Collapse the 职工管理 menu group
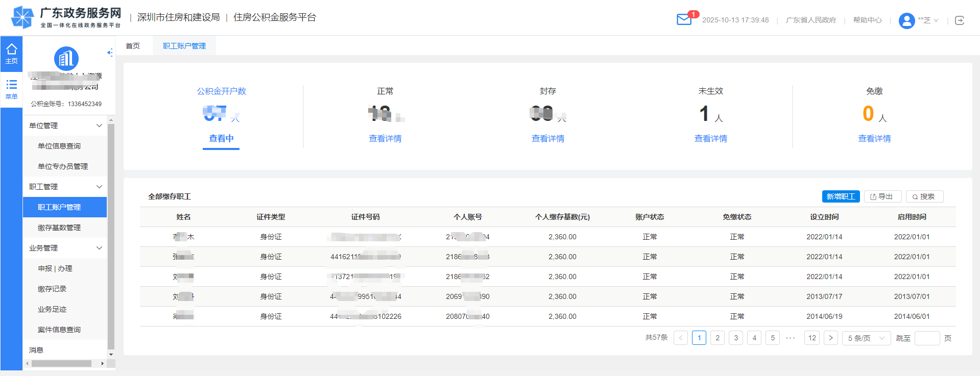The width and height of the screenshot is (980, 376). tap(65, 187)
